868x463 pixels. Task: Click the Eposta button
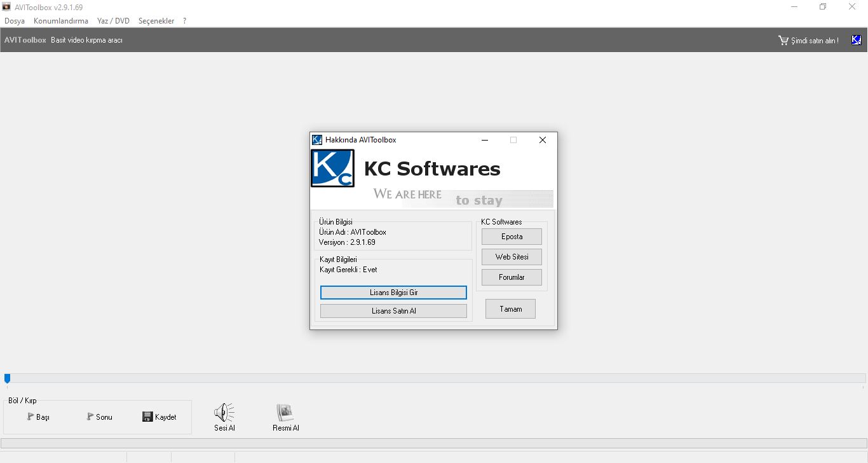click(x=512, y=237)
